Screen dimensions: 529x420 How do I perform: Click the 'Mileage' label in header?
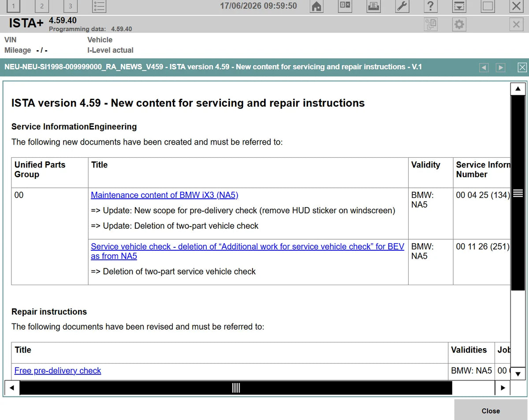click(18, 50)
